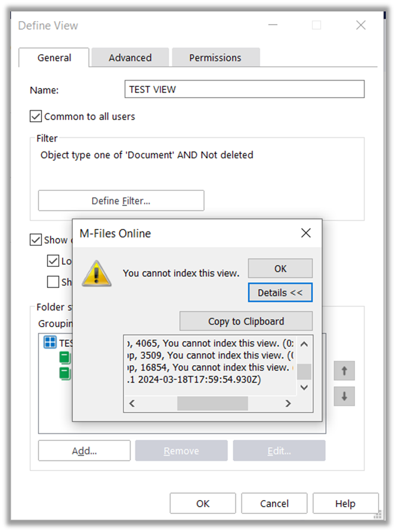Open the Permissions tab
The height and width of the screenshot is (532, 396).
click(215, 58)
